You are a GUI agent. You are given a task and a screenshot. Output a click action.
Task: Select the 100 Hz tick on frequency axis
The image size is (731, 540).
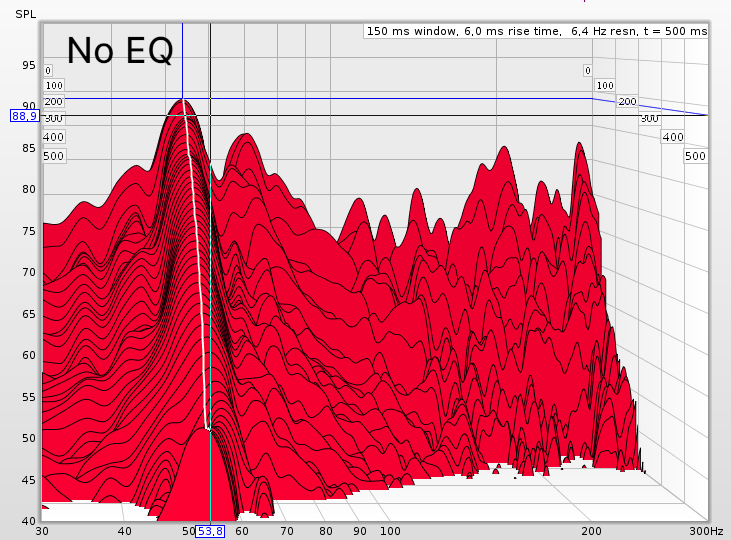(390, 530)
